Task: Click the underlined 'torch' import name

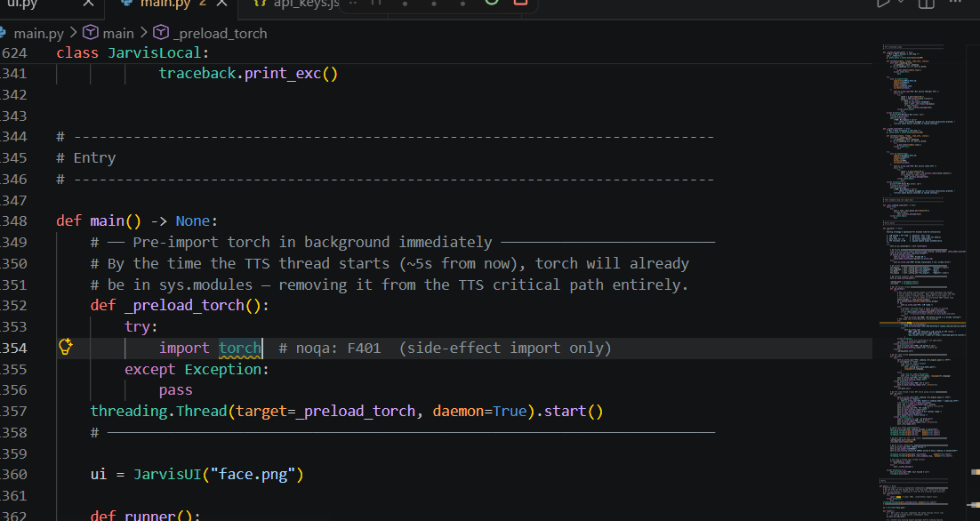Action: coord(240,348)
